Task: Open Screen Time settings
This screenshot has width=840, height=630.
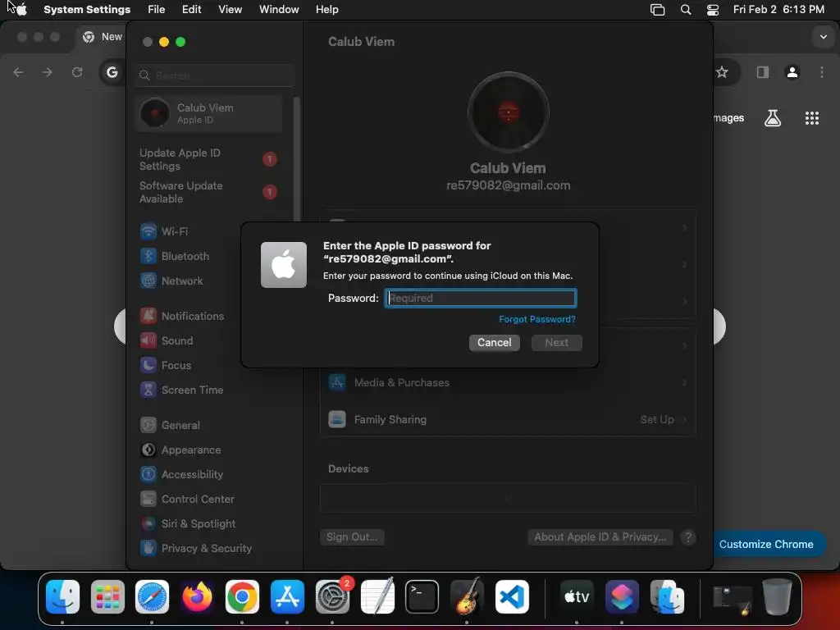Action: pyautogui.click(x=181, y=390)
